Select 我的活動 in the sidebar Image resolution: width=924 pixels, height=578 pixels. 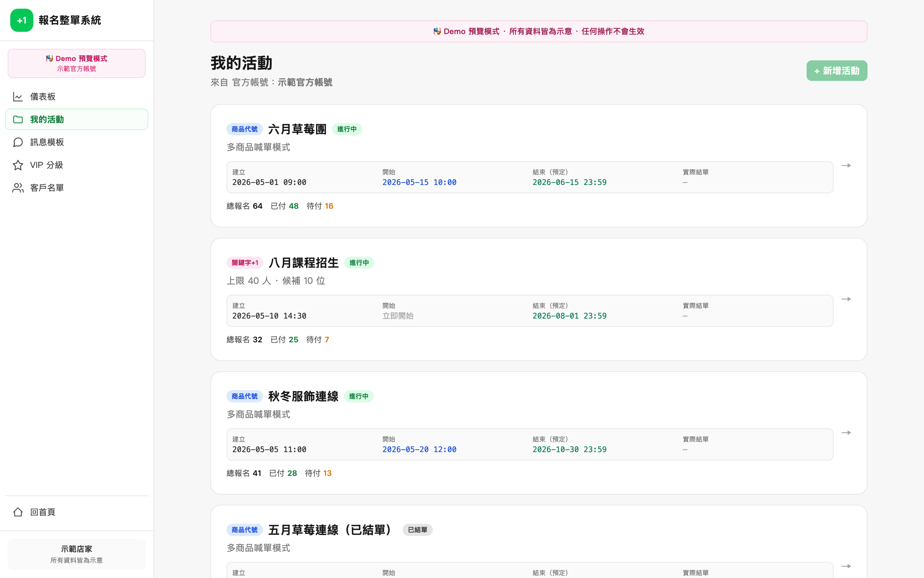tap(77, 119)
